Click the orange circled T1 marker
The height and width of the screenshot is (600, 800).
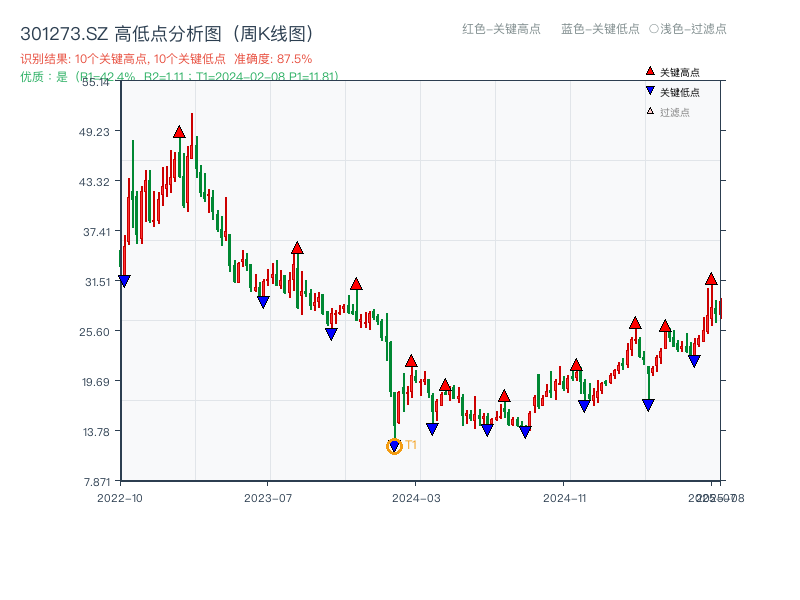point(392,446)
